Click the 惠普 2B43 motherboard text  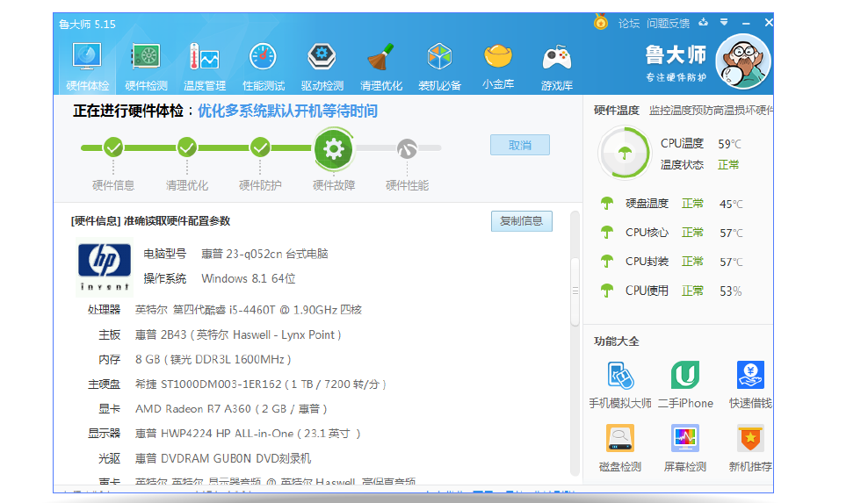238,334
